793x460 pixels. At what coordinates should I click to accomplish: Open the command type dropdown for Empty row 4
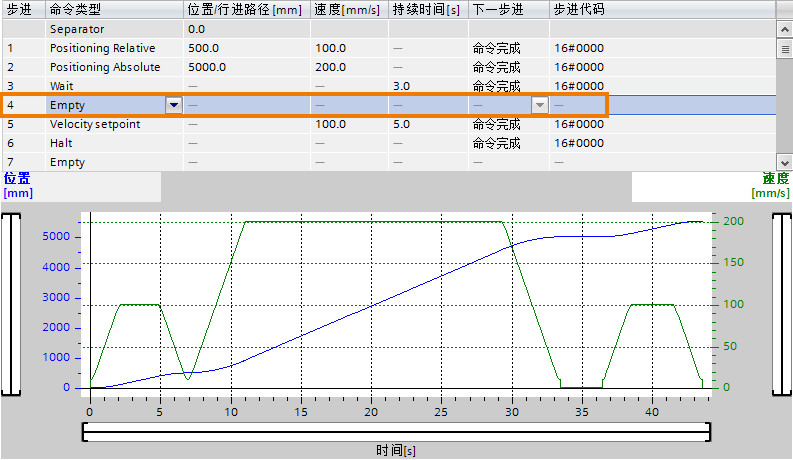tap(173, 105)
